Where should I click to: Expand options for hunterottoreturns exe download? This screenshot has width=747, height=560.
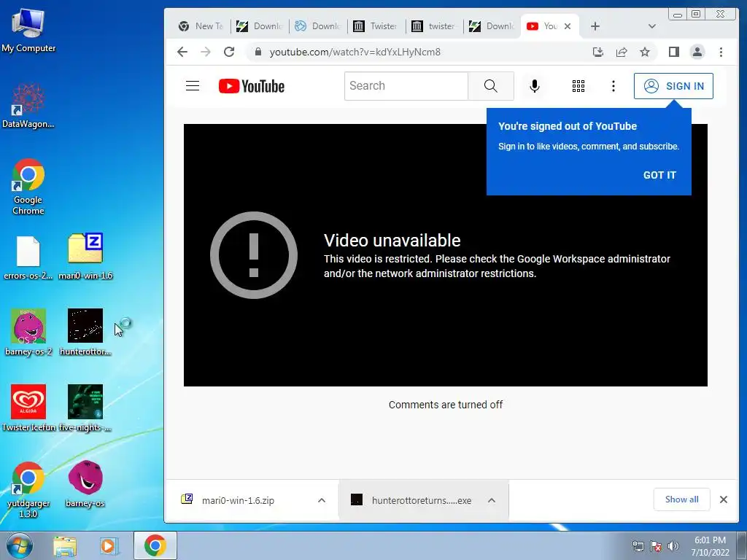pyautogui.click(x=492, y=500)
